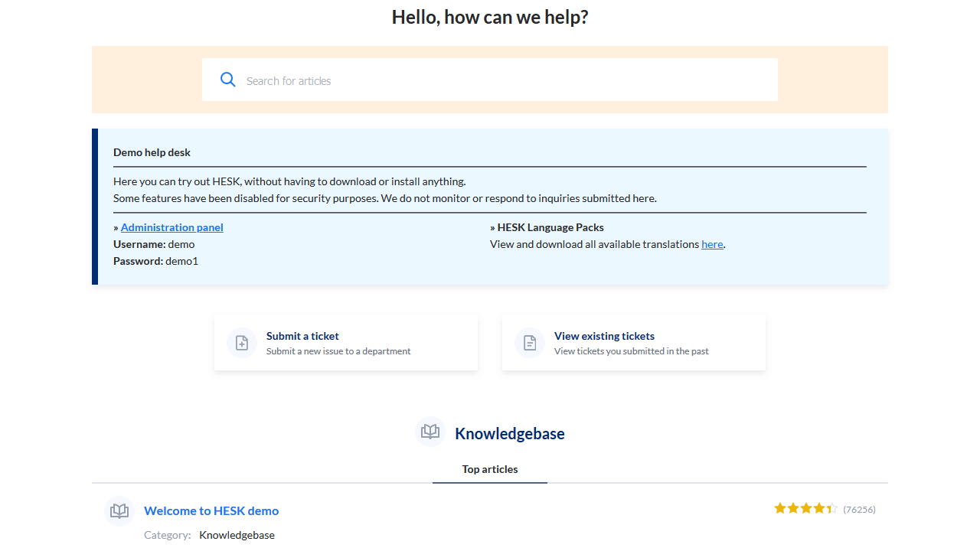Open the Knowledgebase heading link
The width and height of the screenshot is (980, 551).
pos(510,433)
